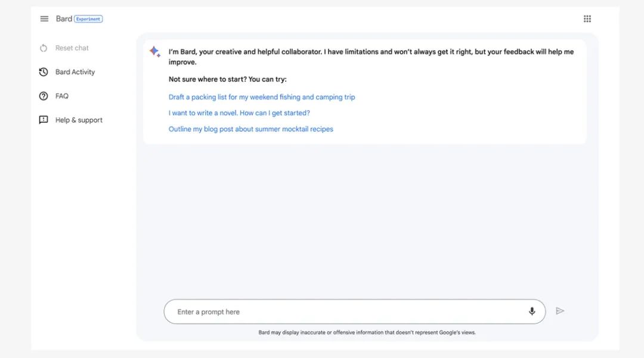644x358 pixels.
Task: Click the Bard Activity history icon
Action: point(44,72)
